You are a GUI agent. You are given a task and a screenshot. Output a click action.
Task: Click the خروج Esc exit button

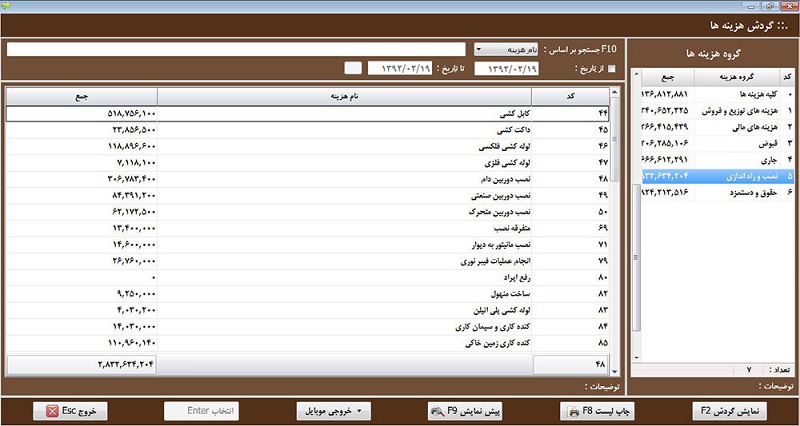tap(70, 411)
